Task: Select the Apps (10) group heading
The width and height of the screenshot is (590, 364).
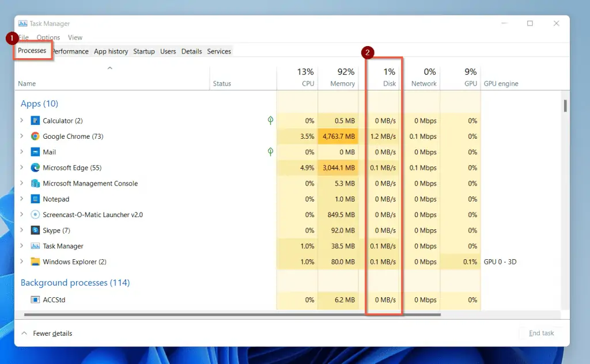Action: click(x=39, y=104)
